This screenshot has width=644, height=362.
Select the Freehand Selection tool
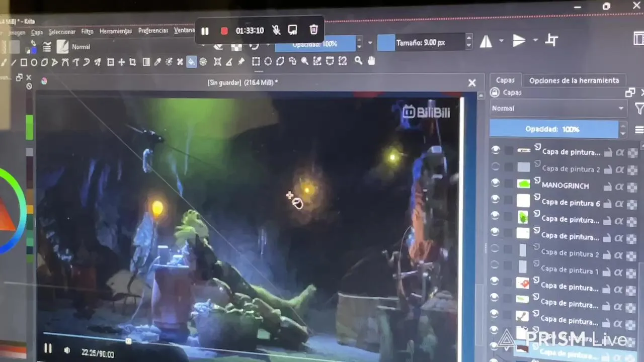click(292, 61)
